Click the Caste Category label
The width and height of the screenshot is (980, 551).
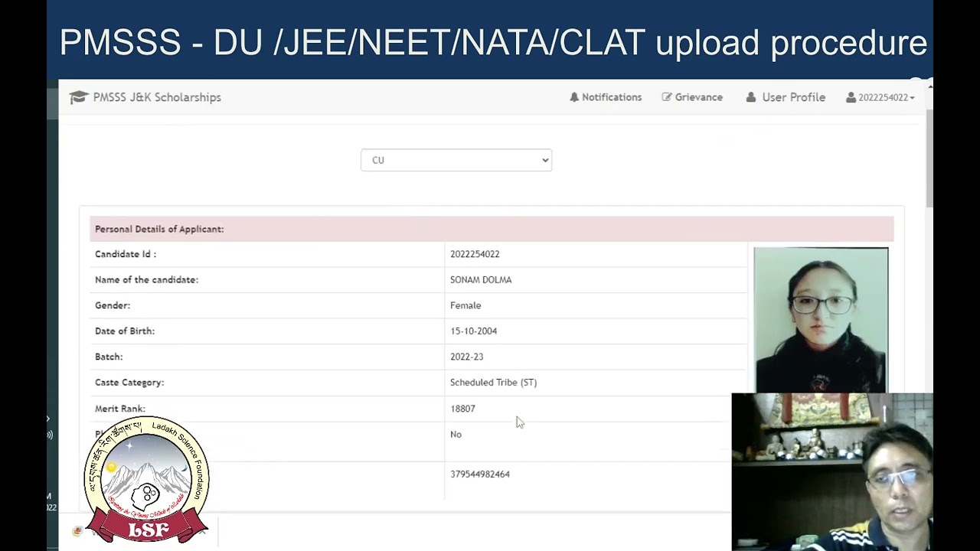[x=129, y=383]
